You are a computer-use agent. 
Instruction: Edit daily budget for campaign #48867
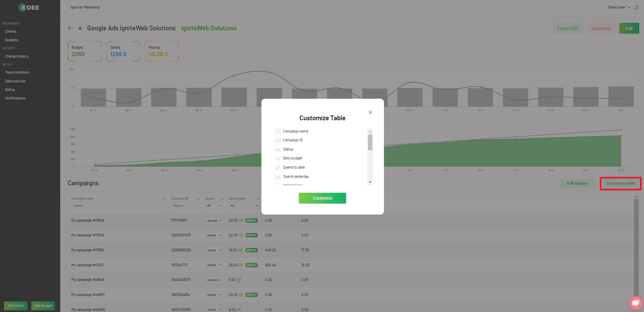click(241, 295)
